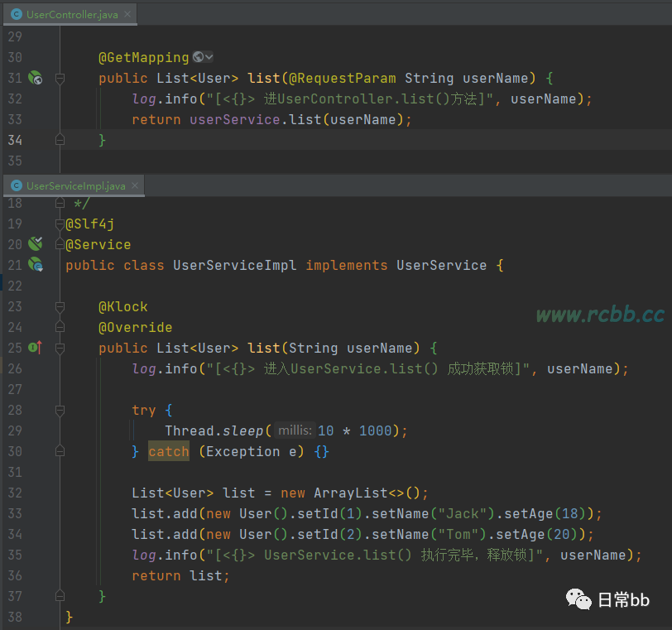
Task: Close the UserController.java tab
Action: pyautogui.click(x=127, y=14)
